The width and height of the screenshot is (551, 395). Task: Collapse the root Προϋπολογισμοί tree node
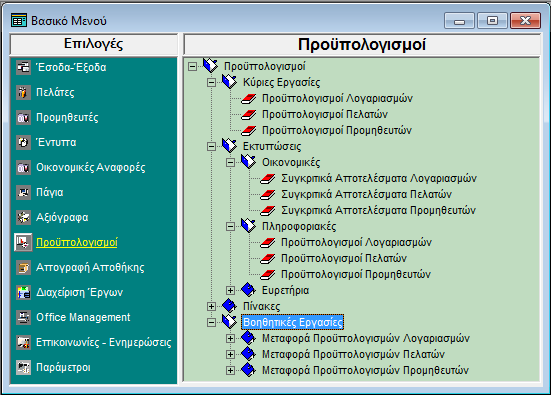tap(192, 66)
